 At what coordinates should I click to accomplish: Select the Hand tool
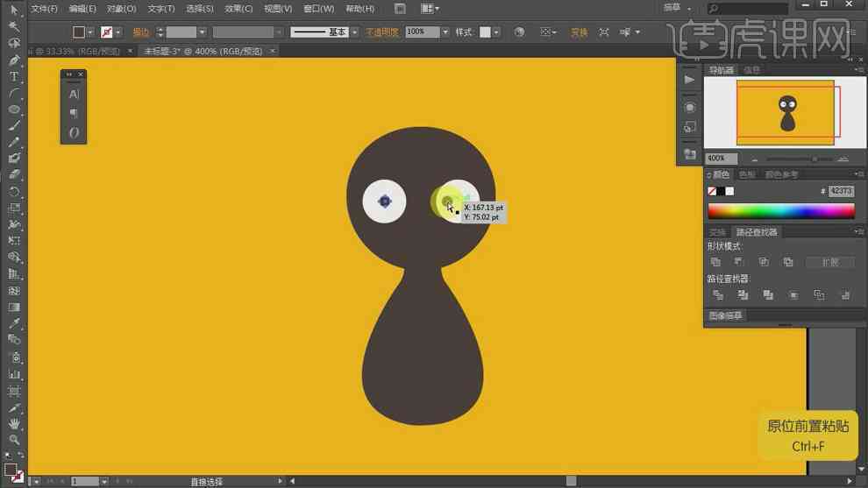14,424
